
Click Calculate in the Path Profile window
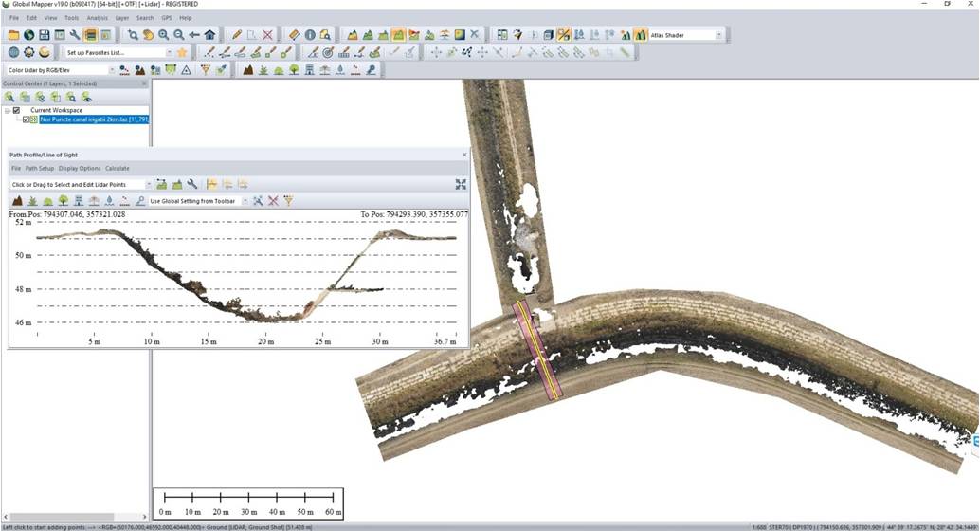118,169
